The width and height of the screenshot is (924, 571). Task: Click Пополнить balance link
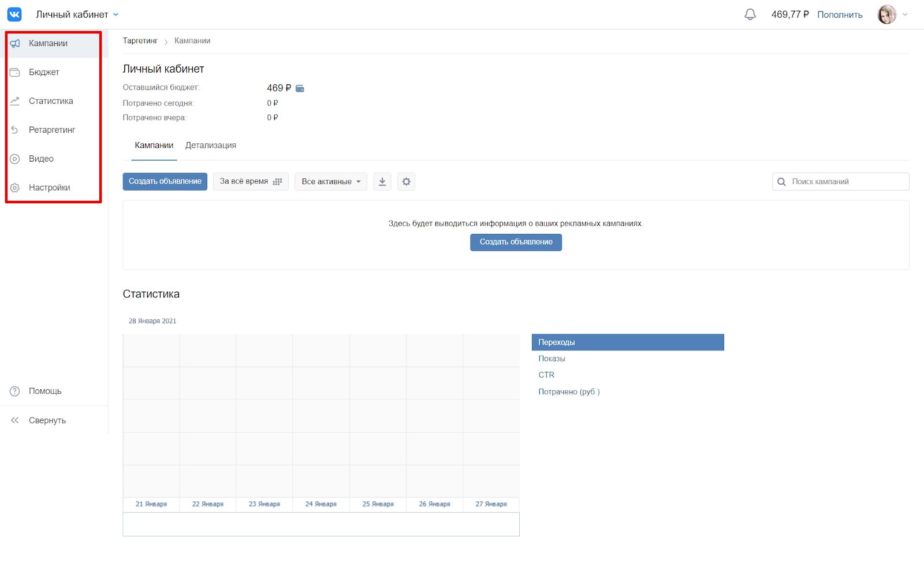pyautogui.click(x=839, y=14)
